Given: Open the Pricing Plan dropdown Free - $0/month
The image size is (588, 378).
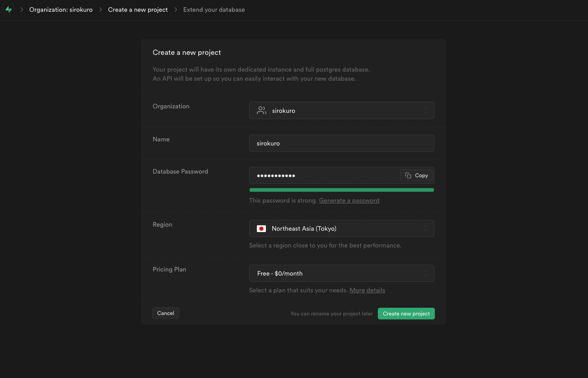Looking at the screenshot, I should (342, 273).
